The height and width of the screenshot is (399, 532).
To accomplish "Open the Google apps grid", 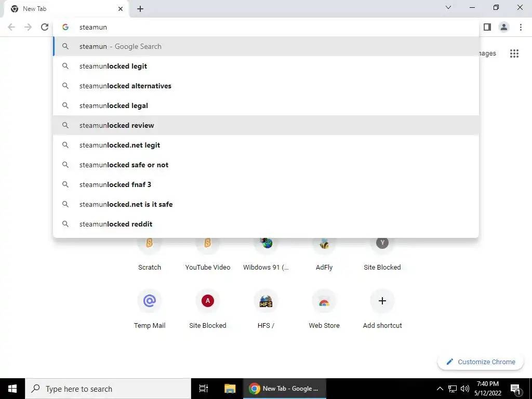I will (514, 54).
